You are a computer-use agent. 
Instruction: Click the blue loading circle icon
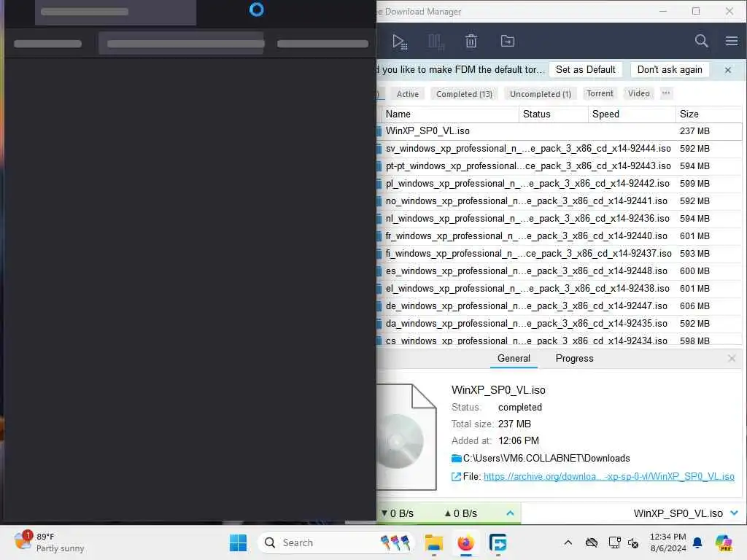256,9
